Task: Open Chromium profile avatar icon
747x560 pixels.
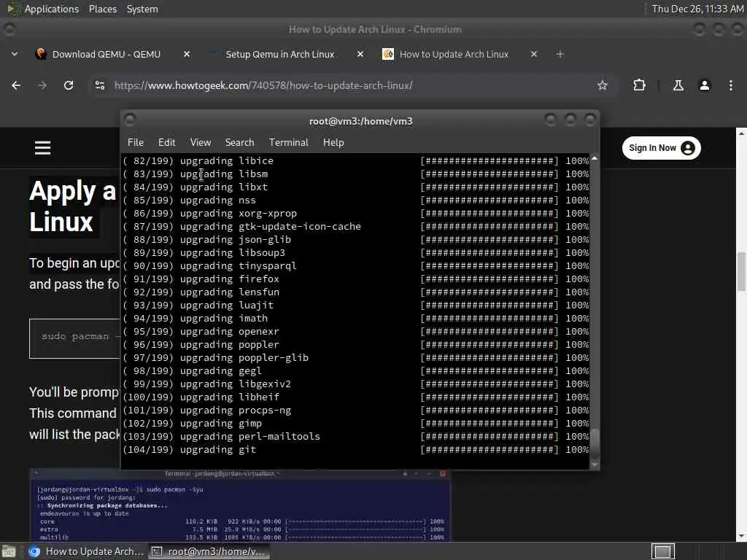Action: [x=705, y=85]
